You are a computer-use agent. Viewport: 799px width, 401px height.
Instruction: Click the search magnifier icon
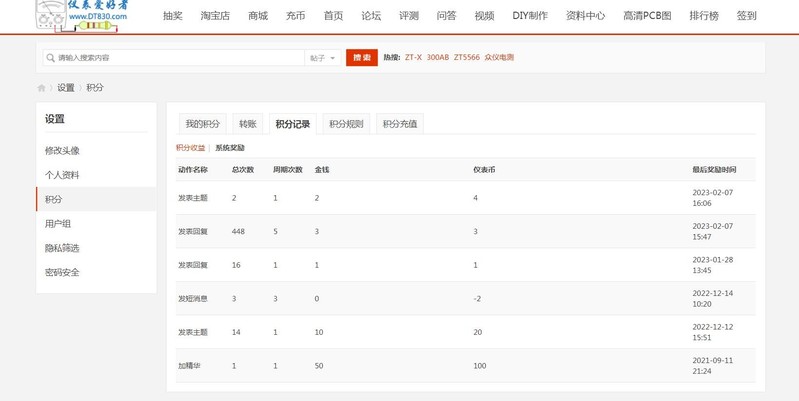pos(50,58)
